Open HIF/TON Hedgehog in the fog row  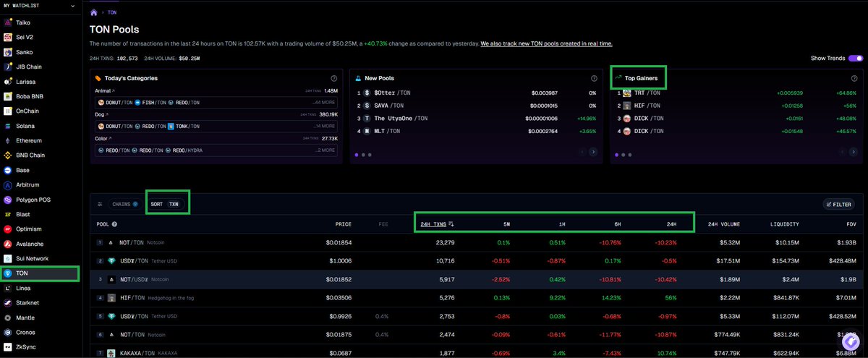477,297
